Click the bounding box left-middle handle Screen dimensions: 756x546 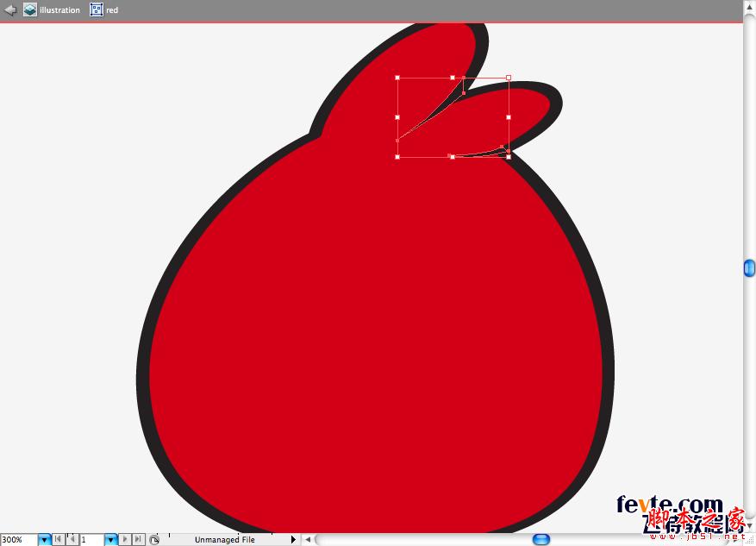tap(397, 117)
